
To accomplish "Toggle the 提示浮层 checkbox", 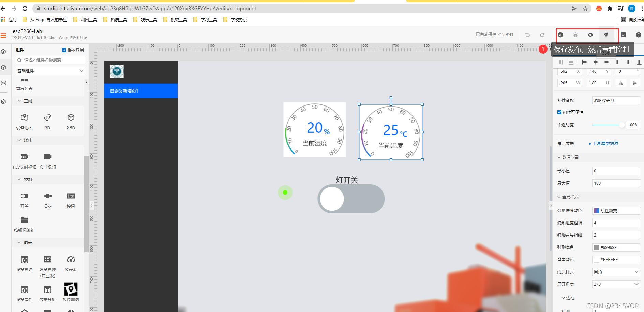I will point(64,50).
